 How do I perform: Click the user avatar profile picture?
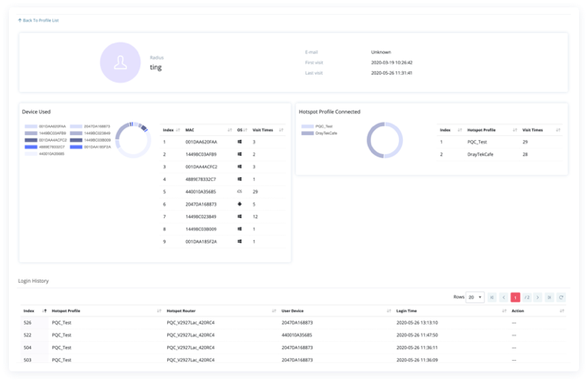coord(120,63)
